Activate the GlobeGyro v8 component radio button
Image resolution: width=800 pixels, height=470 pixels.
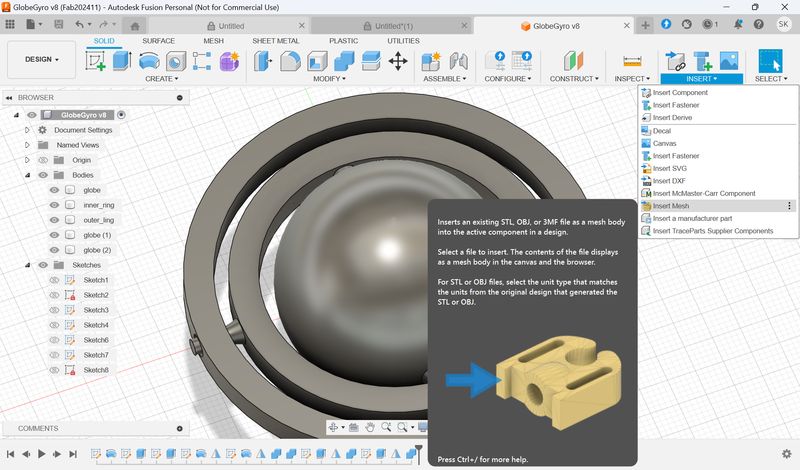tap(121, 115)
